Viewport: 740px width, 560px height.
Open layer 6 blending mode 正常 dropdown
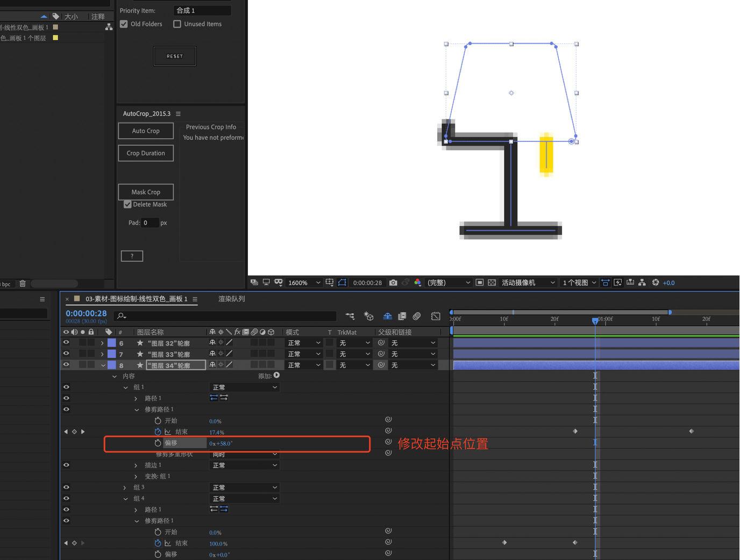[304, 343]
